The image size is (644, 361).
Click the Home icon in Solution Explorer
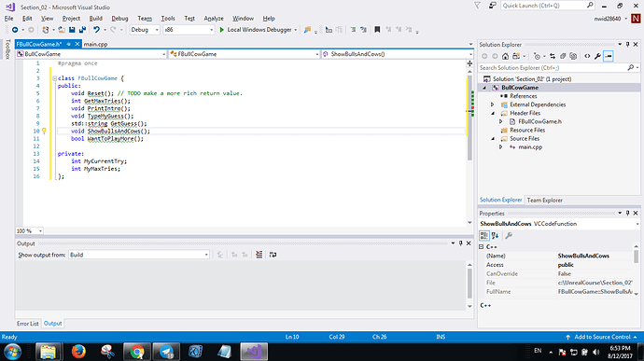(505, 56)
